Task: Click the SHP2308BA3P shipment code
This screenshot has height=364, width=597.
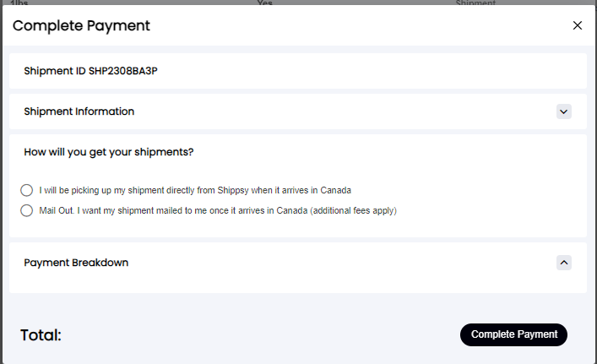Action: click(x=123, y=71)
